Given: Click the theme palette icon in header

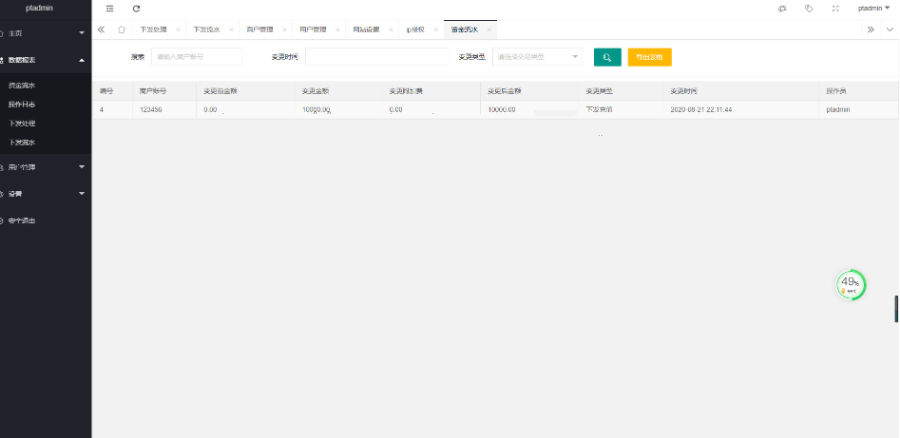Looking at the screenshot, I should click(782, 8).
